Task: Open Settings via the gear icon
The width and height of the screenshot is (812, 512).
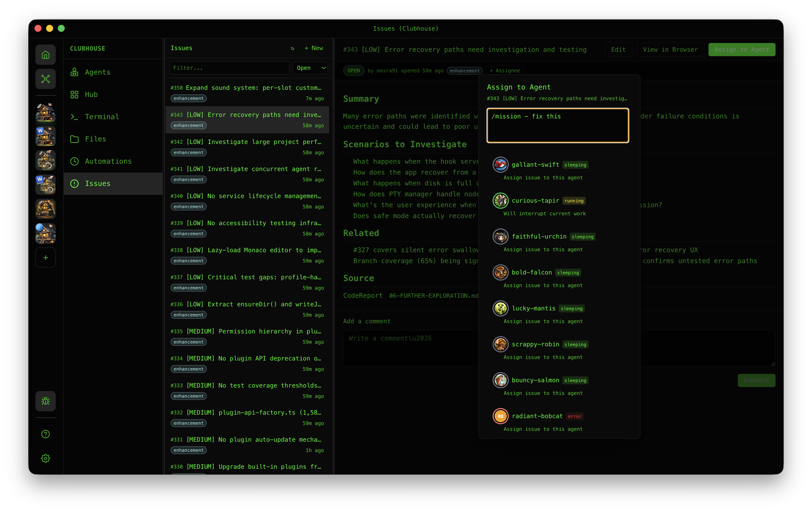Action: pyautogui.click(x=46, y=458)
